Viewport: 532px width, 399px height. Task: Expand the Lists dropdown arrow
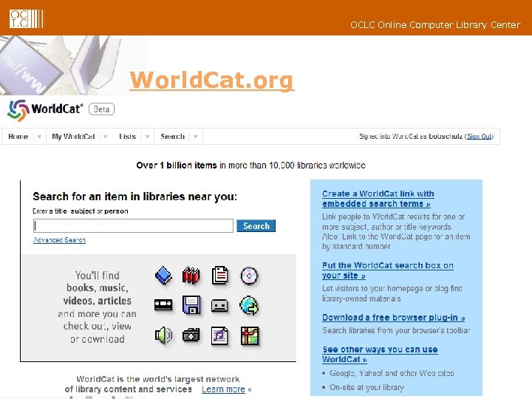pos(147,137)
